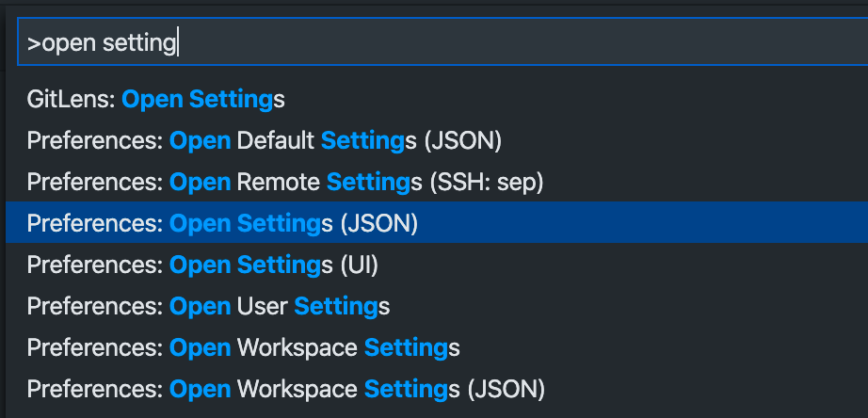Click '(JSON)' suffix of Workspace Settings entry
Screen dimensions: 868x418
[x=506, y=389]
